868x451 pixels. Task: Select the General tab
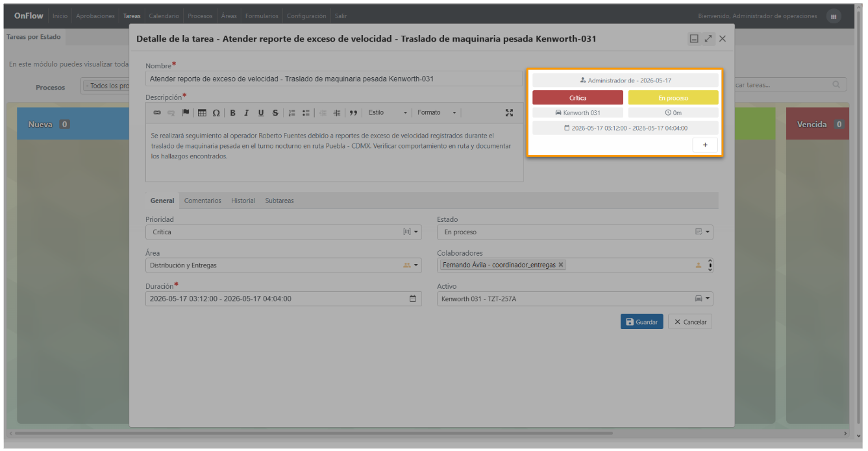[x=162, y=201]
